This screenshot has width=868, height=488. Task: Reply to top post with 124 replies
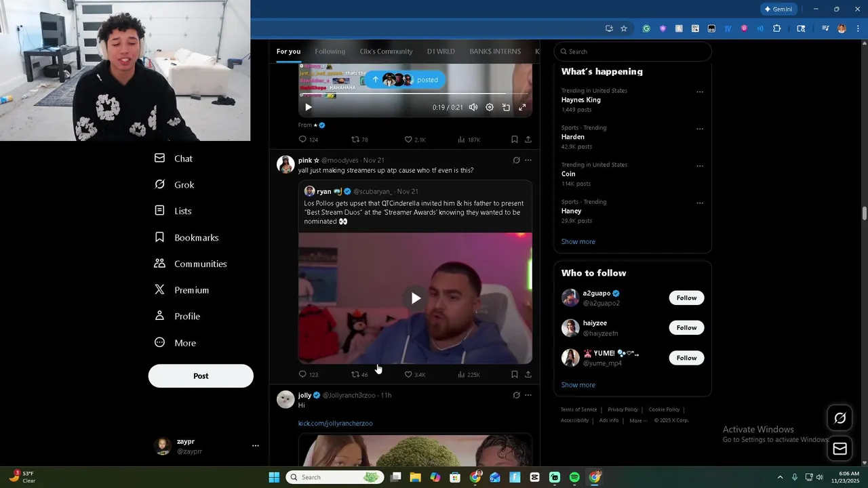309,140
